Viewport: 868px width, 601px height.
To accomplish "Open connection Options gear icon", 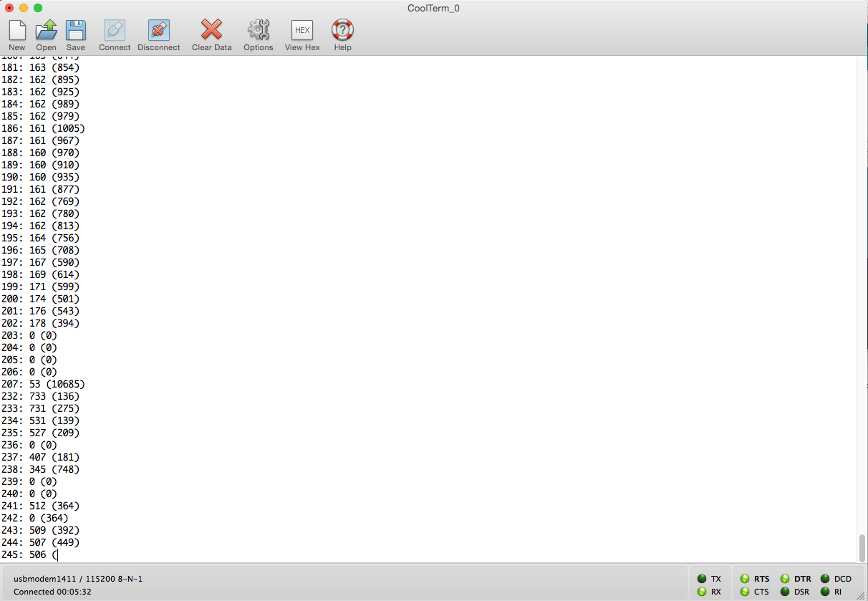I will [x=258, y=30].
